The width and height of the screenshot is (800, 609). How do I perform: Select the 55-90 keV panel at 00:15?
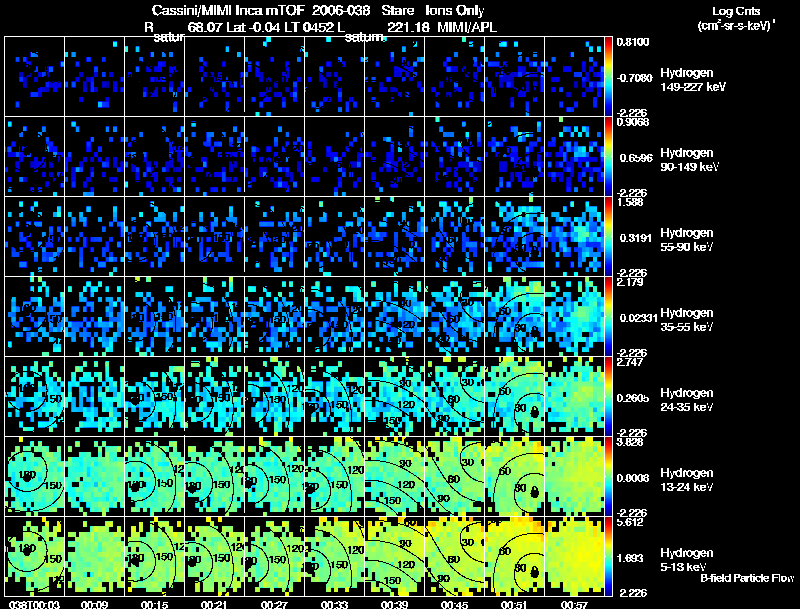[x=155, y=236]
